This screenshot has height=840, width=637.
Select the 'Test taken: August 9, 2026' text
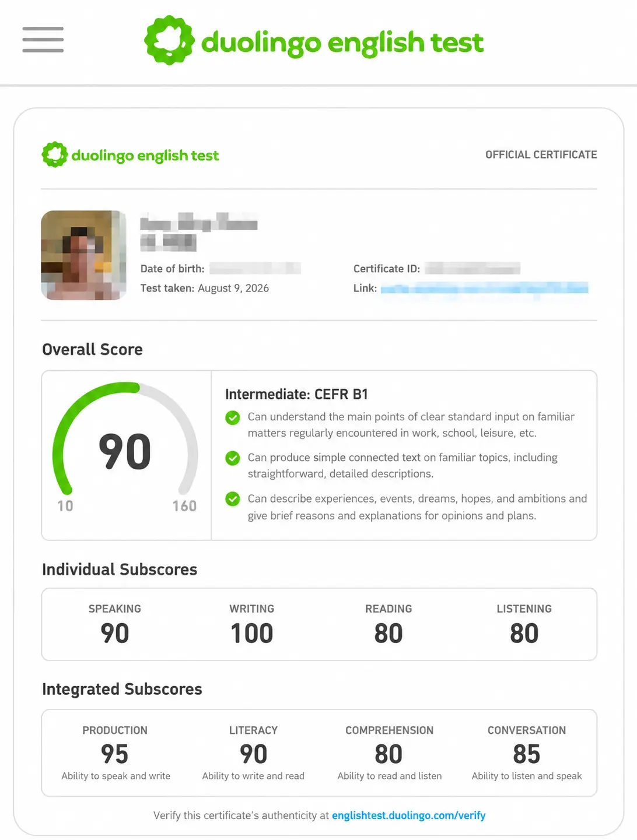coord(205,288)
